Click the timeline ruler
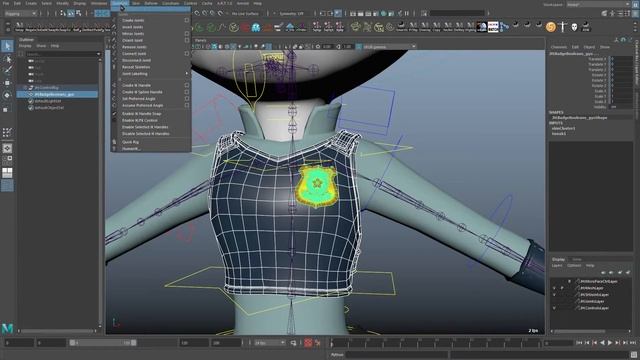This screenshot has width=640, height=360. tap(436, 343)
